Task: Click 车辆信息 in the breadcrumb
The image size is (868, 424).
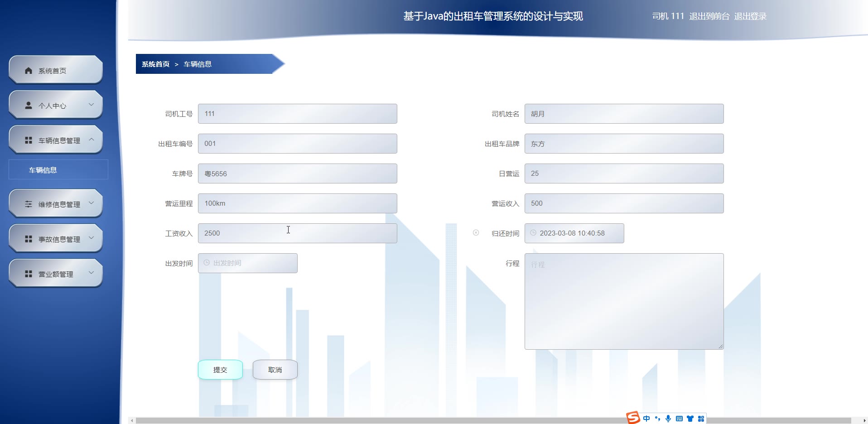Action: click(x=198, y=64)
